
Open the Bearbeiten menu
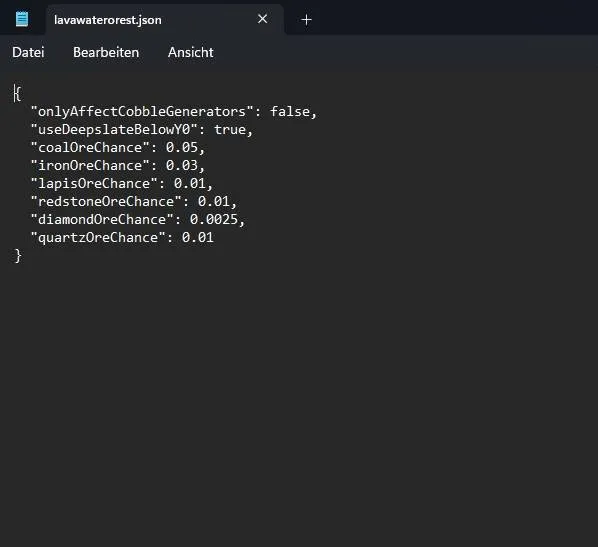click(x=106, y=52)
